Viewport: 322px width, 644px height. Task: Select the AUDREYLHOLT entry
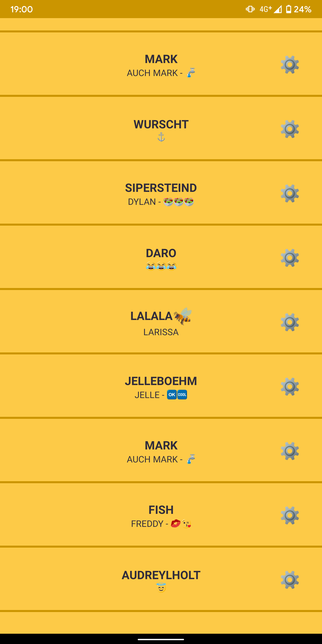coord(161,579)
